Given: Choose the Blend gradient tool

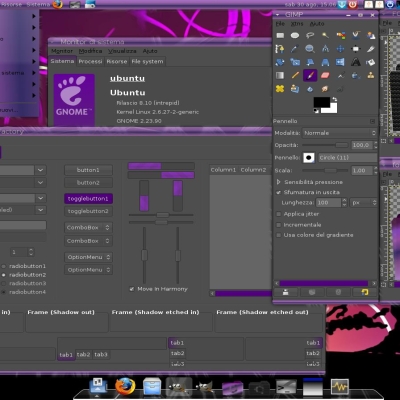Looking at the screenshot, I should 280,76.
